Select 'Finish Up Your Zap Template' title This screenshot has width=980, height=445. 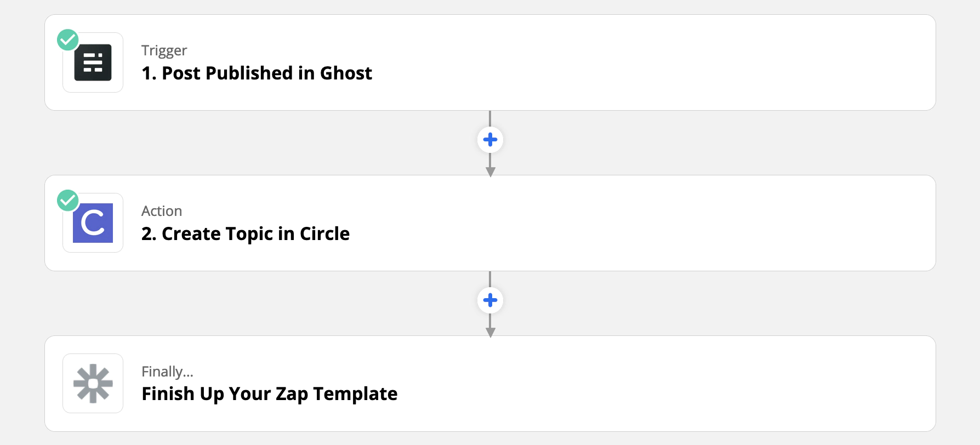pos(269,394)
